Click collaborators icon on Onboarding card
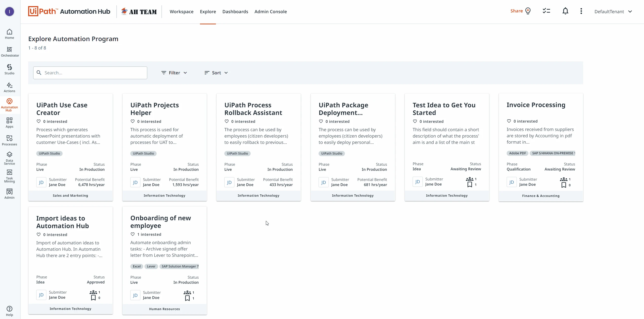Screen dimensions: 644x319 [x=187, y=292]
